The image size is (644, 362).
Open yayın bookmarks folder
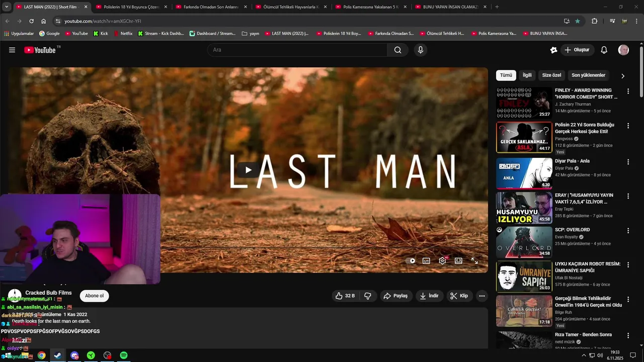point(250,34)
